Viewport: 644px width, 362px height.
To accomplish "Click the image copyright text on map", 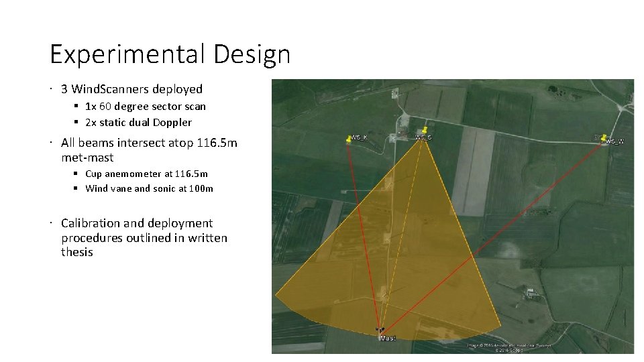I will click(x=509, y=348).
